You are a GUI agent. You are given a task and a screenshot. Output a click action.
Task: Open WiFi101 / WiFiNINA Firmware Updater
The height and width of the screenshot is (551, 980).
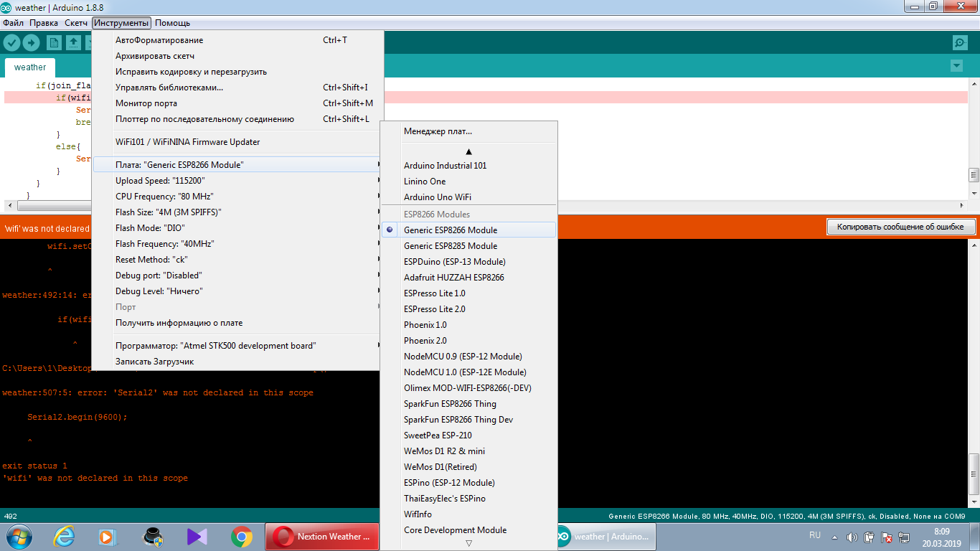237,142
